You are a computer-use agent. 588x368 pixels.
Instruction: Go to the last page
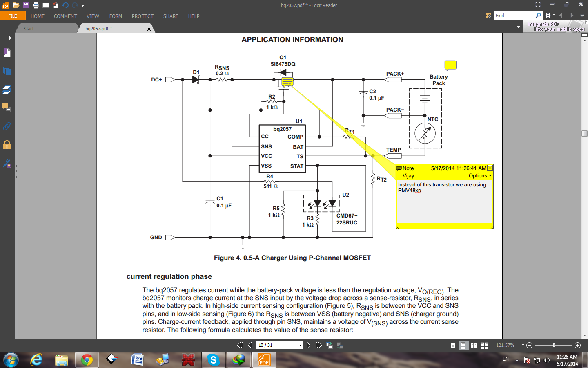[318, 346]
